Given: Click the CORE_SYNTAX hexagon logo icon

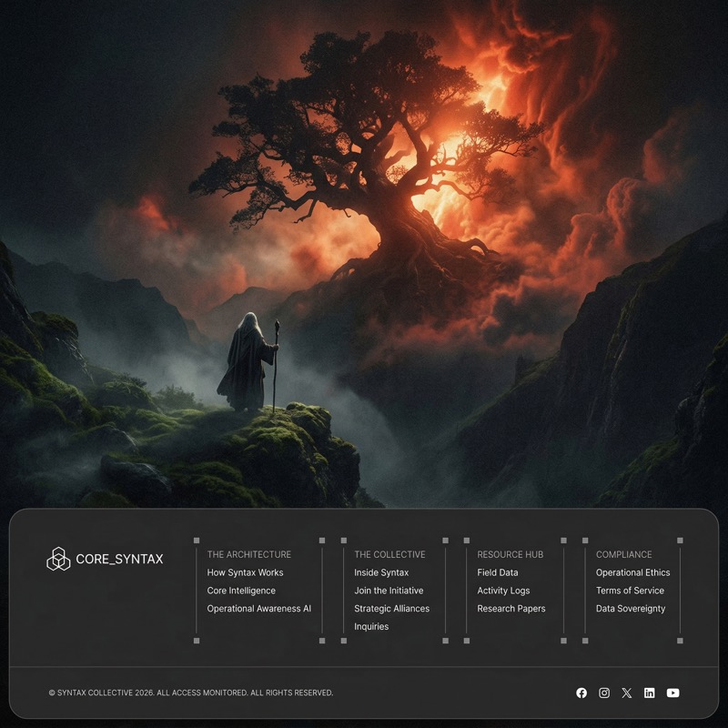Looking at the screenshot, I should tap(58, 559).
